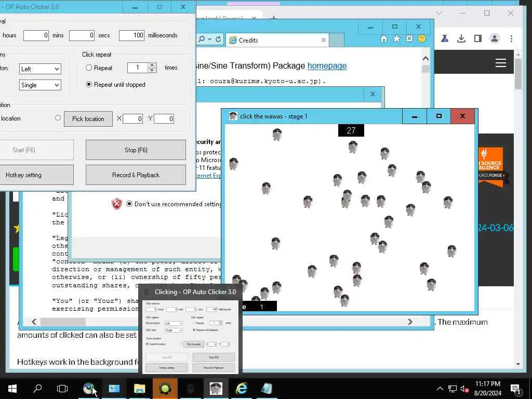Click the Y coordinate field
532x399 pixels.
[164, 119]
